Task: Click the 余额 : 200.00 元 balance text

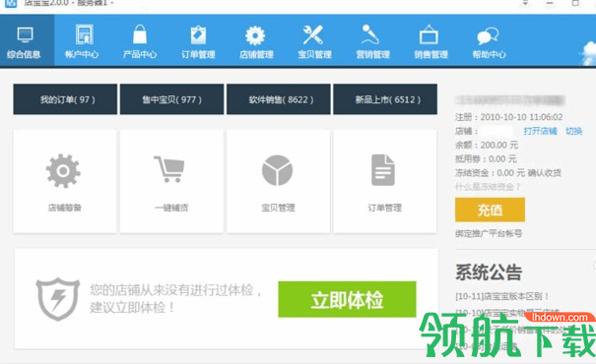Action: [487, 145]
